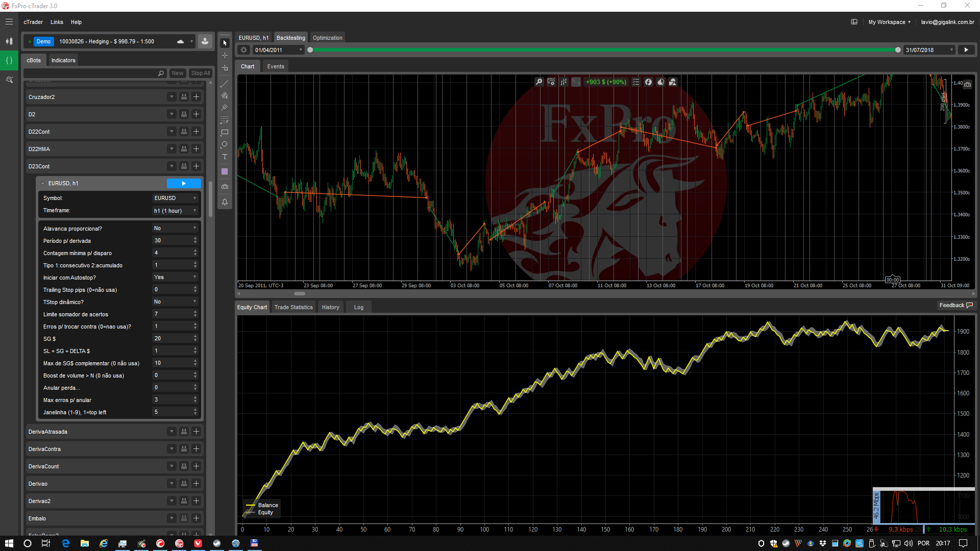Open the purple drawing color swatch
Screen dimensions: 980x551
[x=225, y=171]
